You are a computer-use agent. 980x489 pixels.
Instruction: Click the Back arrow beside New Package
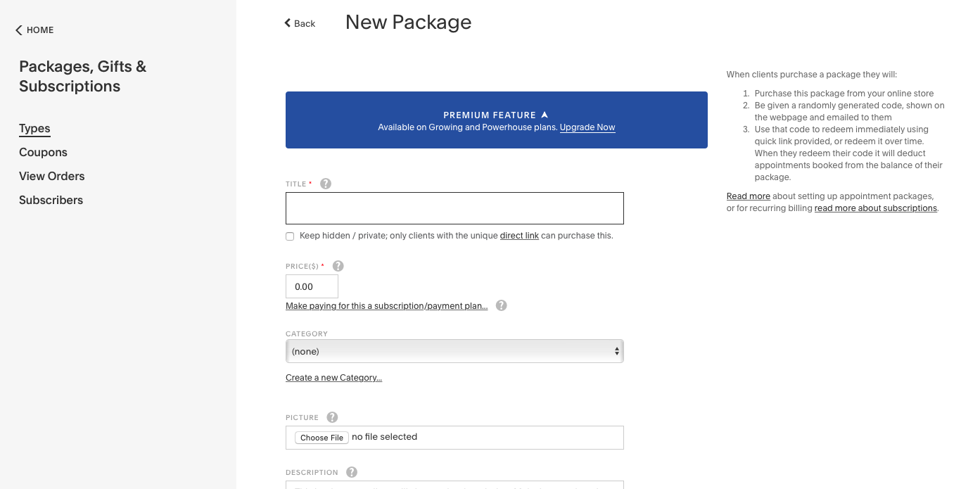[287, 23]
